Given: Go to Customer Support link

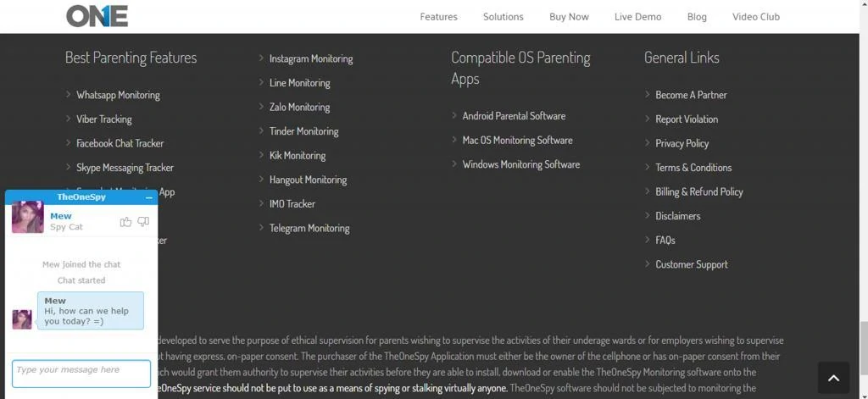Looking at the screenshot, I should 691,264.
